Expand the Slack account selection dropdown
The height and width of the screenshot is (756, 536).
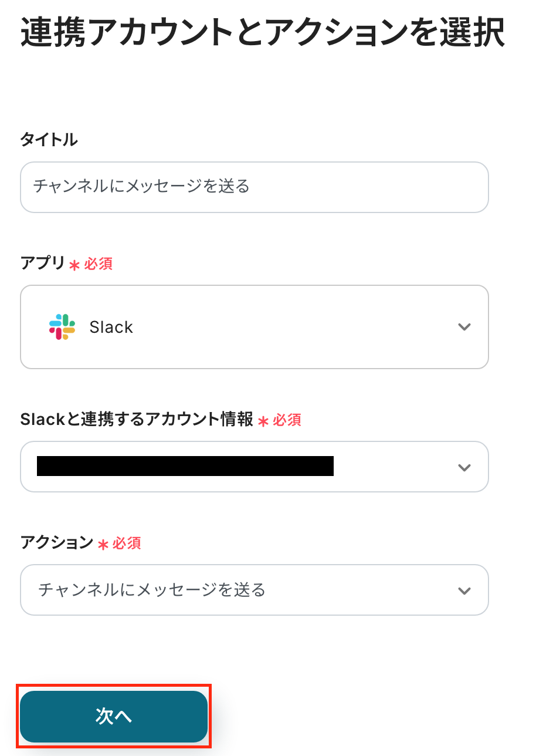click(x=255, y=467)
